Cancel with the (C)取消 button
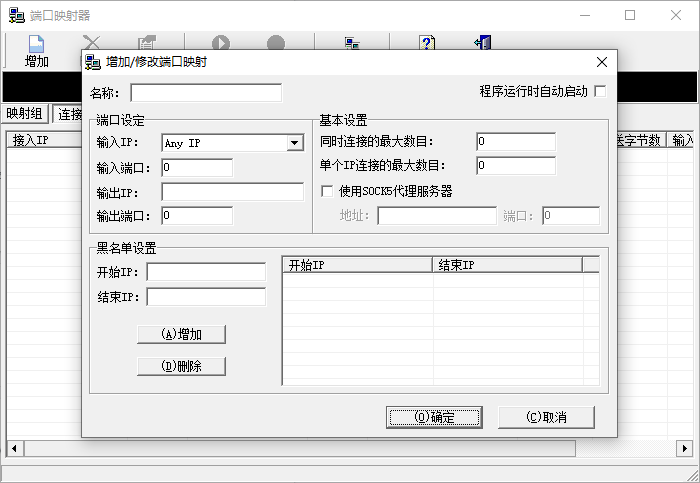This screenshot has width=700, height=483. tap(546, 417)
